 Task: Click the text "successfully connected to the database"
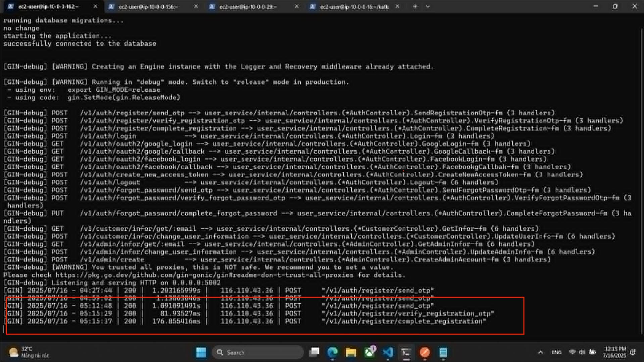pyautogui.click(x=80, y=44)
